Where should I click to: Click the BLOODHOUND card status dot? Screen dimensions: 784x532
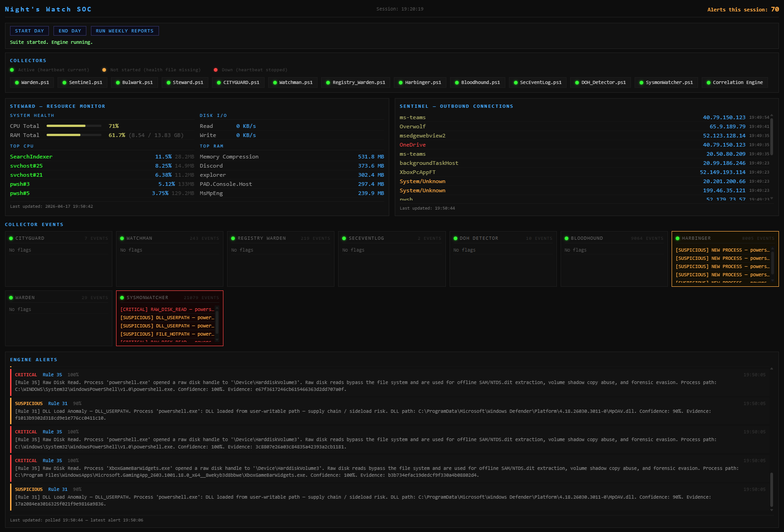567,238
